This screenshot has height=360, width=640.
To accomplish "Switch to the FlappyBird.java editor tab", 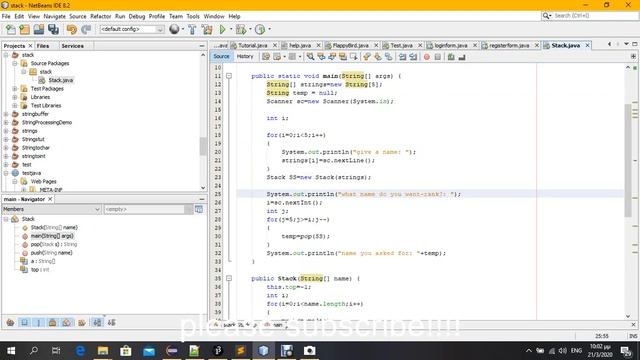I will pyautogui.click(x=350, y=45).
